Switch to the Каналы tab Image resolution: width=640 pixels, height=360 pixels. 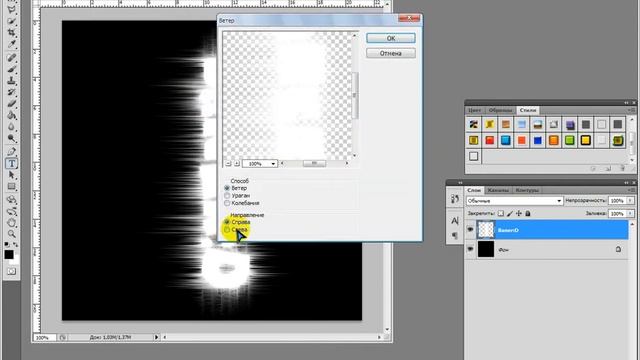coord(498,190)
